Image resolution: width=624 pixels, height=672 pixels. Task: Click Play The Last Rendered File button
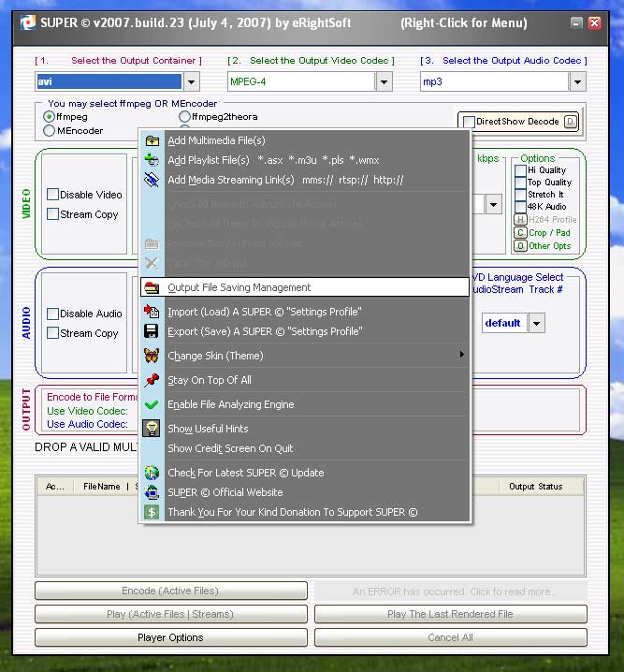451,614
